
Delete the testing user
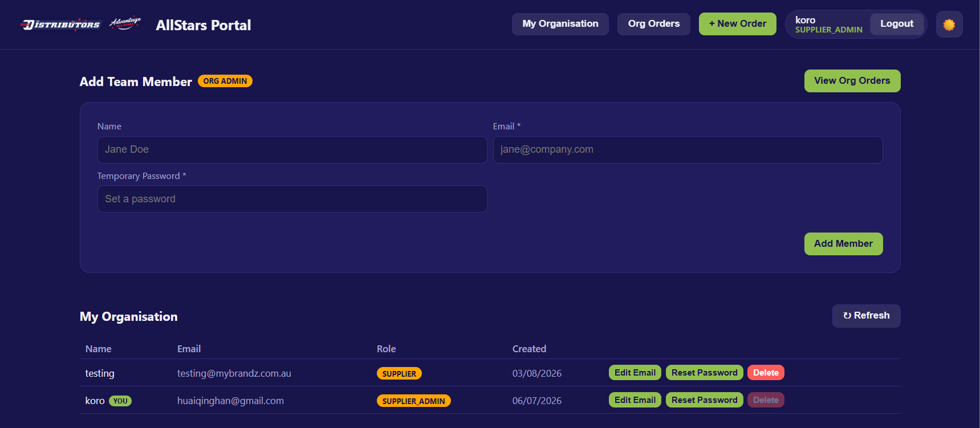(766, 373)
